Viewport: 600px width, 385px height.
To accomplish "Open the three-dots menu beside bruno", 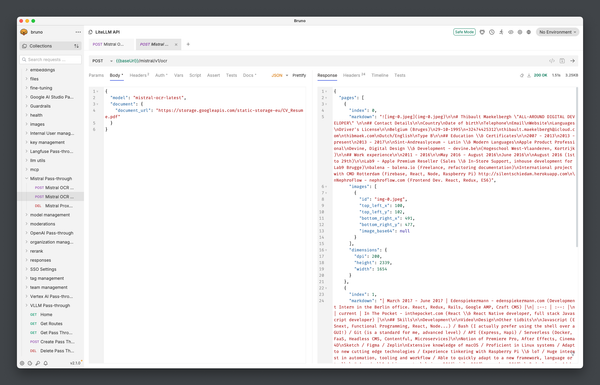I will (78, 32).
